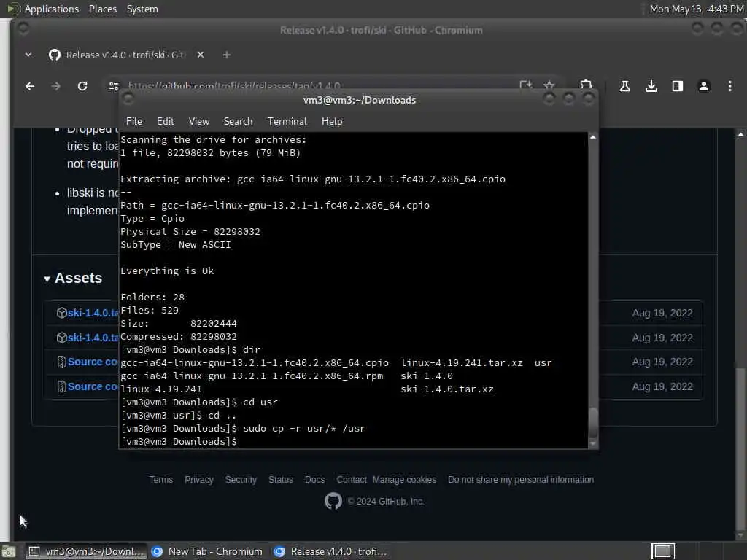This screenshot has height=560, width=747.
Task: Click show desktop icon in bottom panel
Action: (x=8, y=551)
